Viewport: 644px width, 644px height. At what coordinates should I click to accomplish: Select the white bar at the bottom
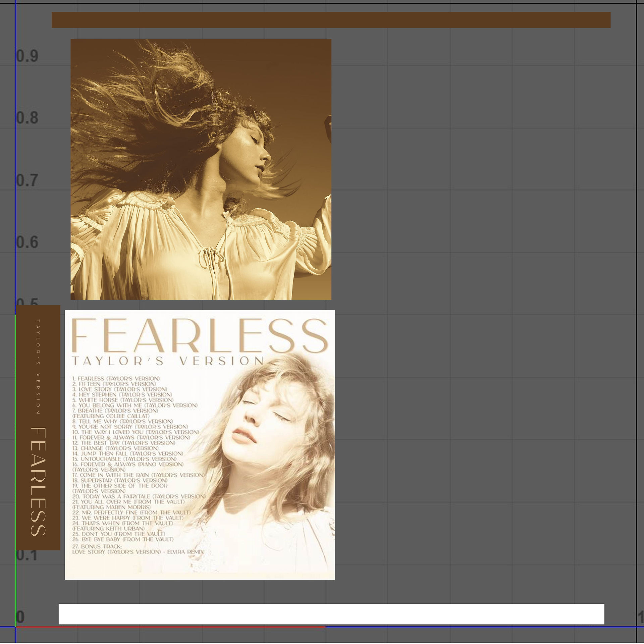(331, 614)
